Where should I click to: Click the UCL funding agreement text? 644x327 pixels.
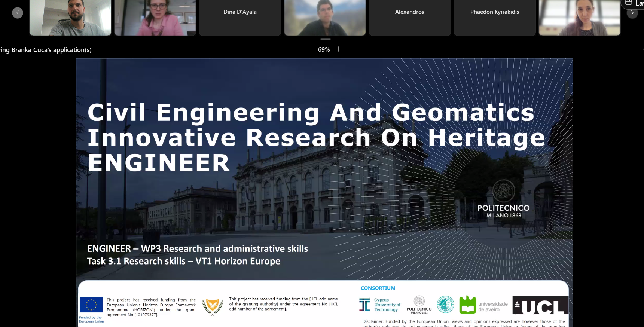(x=283, y=304)
